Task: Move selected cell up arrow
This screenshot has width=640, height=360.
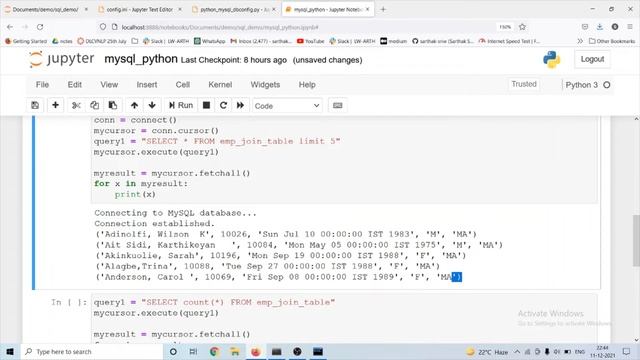Action: [x=134, y=105]
